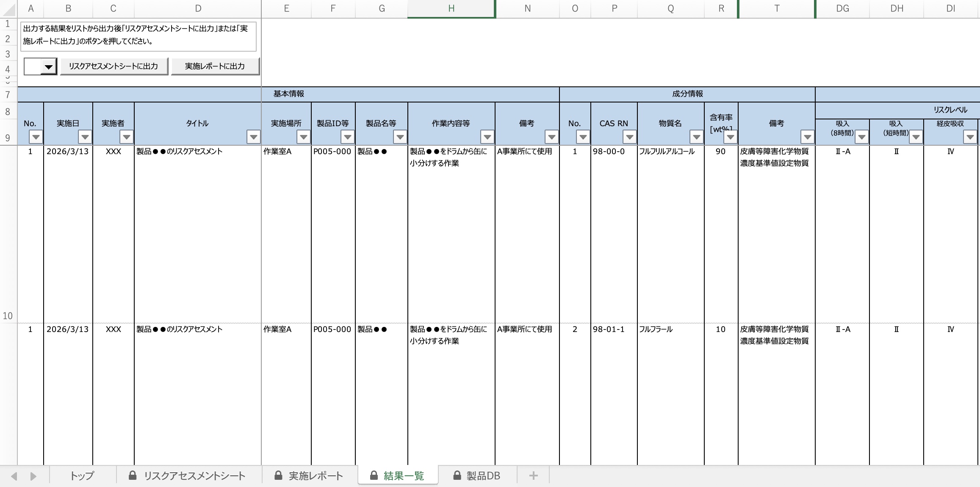The width and height of the screenshot is (980, 487).
Task: Click the 実施場所 filter arrow icon
Action: pyautogui.click(x=303, y=137)
